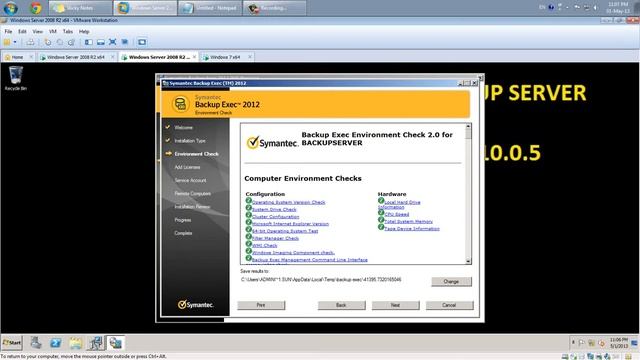The width and height of the screenshot is (640, 360).
Task: Toggle the thumbnail bar toolbar icon
Action: pyautogui.click(x=100, y=42)
